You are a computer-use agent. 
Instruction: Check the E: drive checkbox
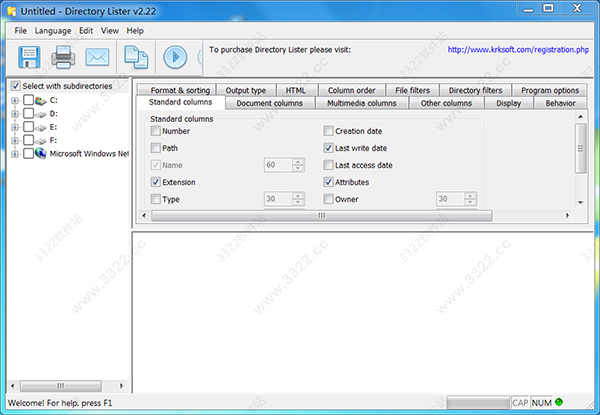pyautogui.click(x=28, y=127)
